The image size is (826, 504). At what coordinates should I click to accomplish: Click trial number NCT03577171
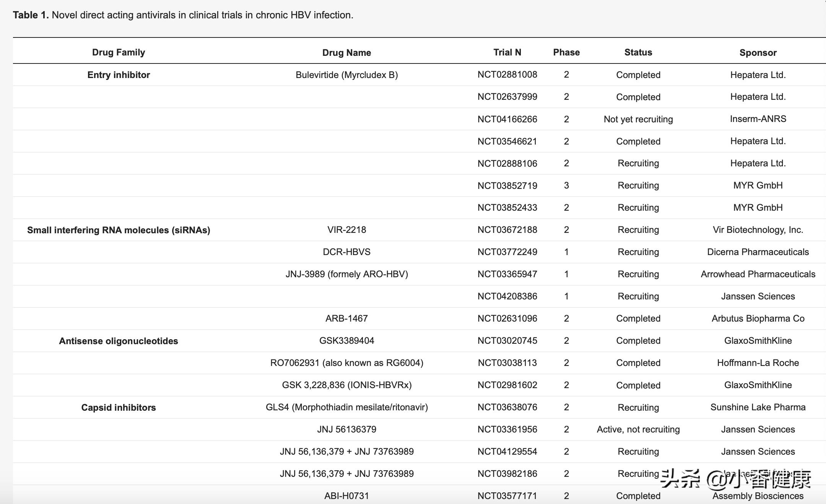(507, 496)
